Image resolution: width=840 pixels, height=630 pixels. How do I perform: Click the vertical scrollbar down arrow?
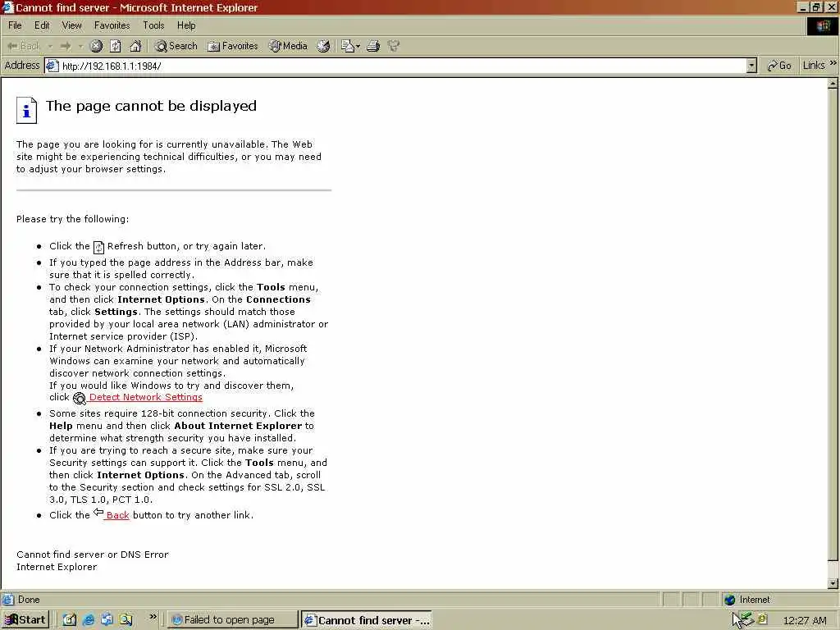tap(833, 583)
